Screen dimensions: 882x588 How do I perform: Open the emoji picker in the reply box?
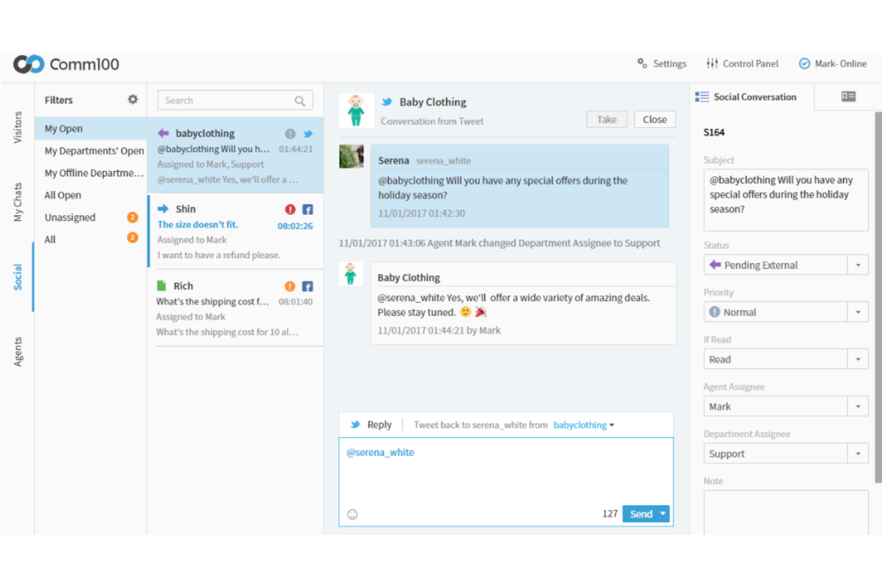(352, 514)
